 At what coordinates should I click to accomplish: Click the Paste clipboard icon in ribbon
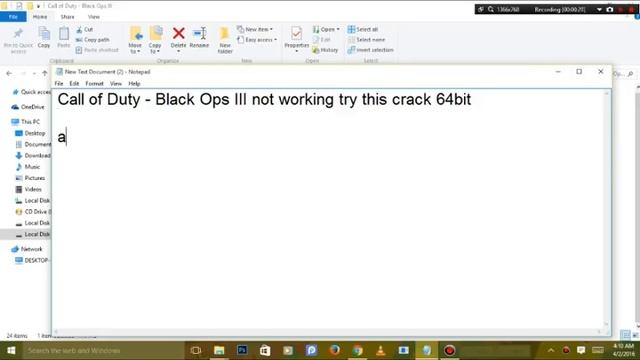[x=64, y=38]
